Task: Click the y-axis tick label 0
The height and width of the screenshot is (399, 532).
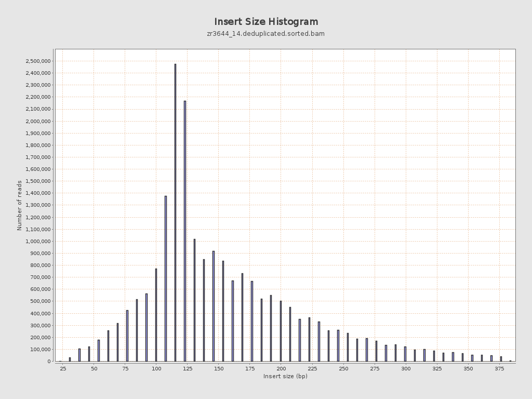Action: (49, 362)
